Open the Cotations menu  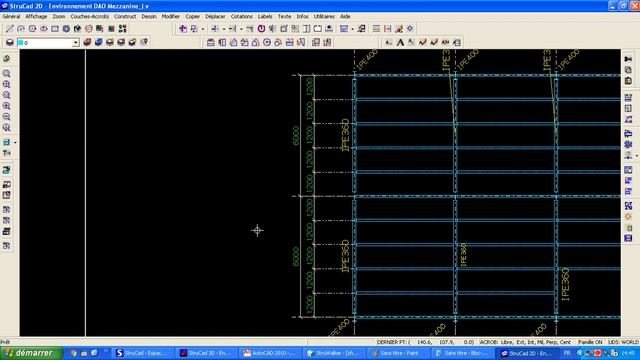[x=242, y=16]
